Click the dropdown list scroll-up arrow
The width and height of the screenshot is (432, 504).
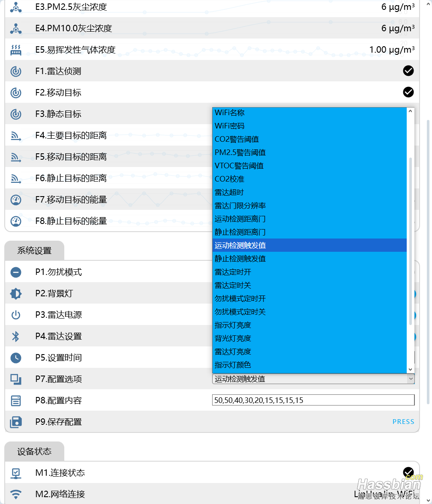(410, 111)
